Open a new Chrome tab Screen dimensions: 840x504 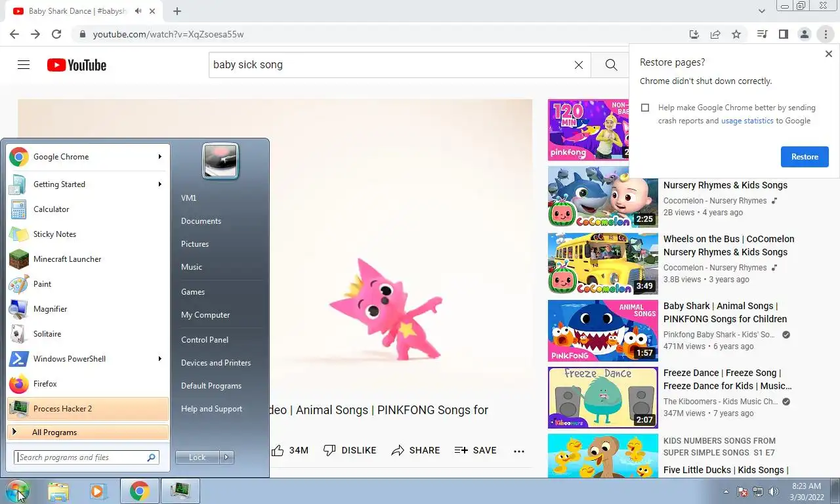pos(177,11)
